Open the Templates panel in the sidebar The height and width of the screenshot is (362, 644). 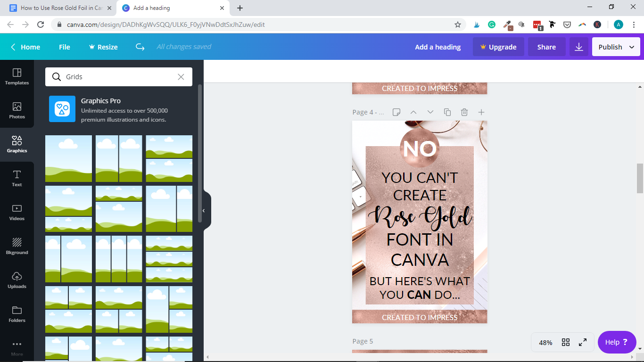[x=17, y=76]
